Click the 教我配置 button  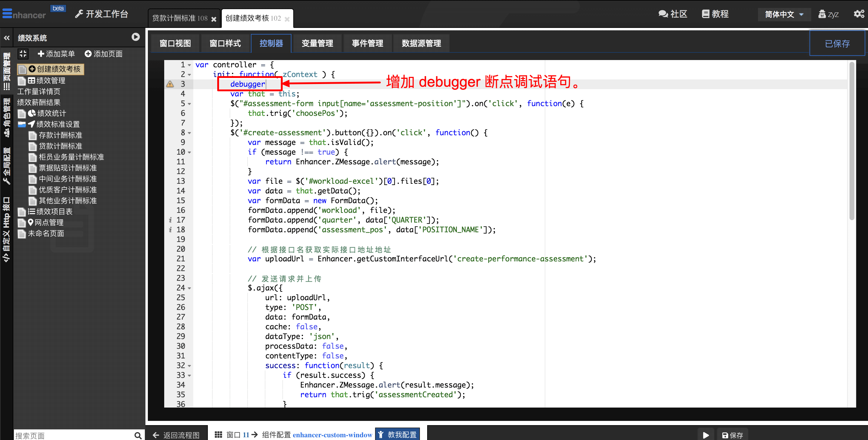pyautogui.click(x=397, y=434)
